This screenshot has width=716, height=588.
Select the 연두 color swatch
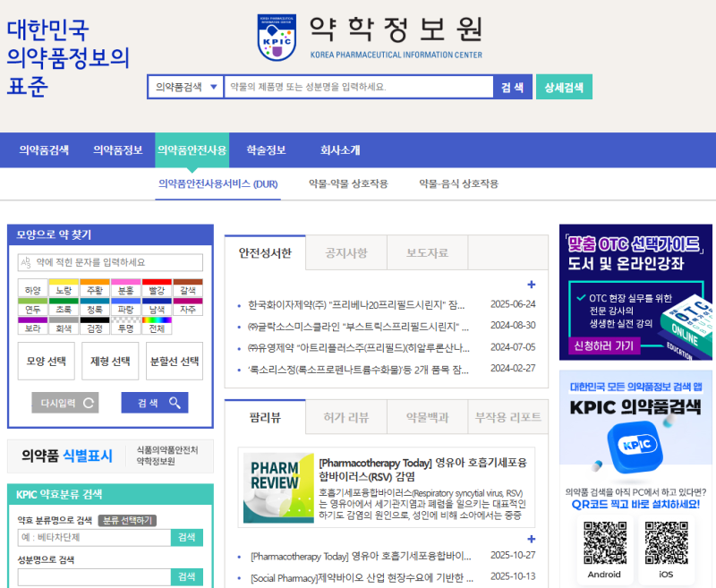click(x=33, y=307)
